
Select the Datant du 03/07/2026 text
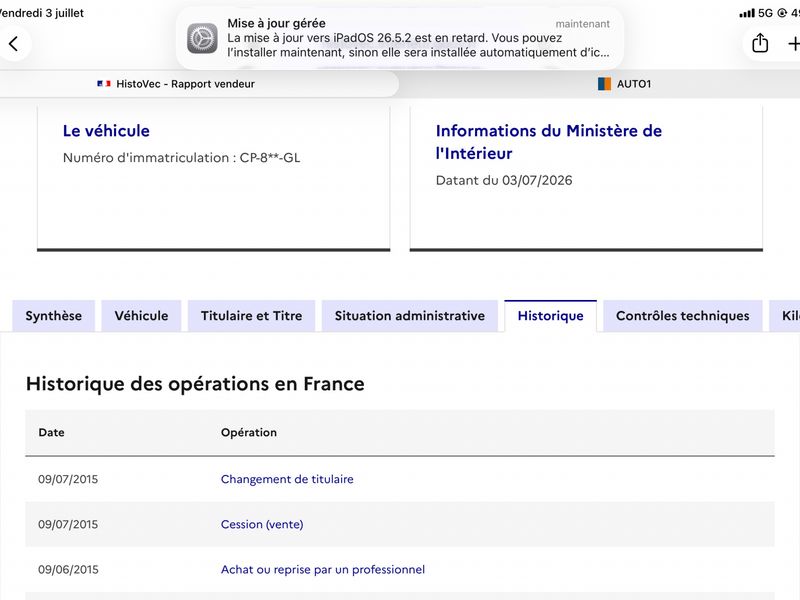click(x=504, y=180)
